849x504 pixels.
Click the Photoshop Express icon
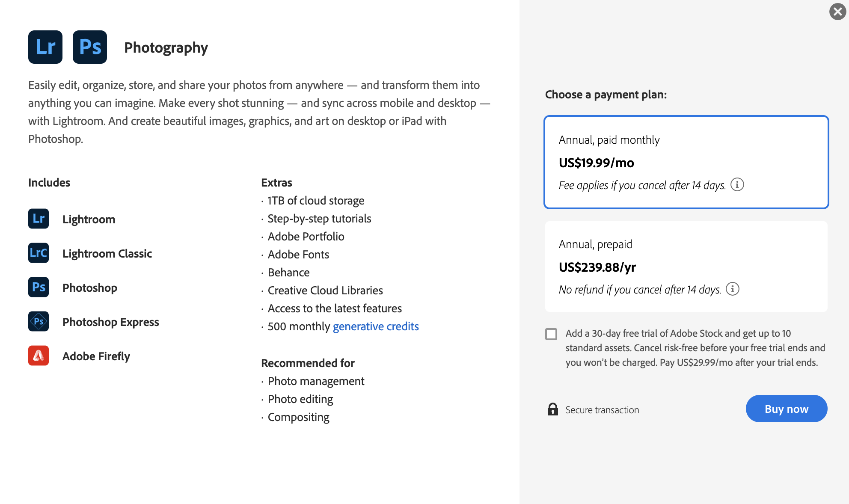[38, 321]
